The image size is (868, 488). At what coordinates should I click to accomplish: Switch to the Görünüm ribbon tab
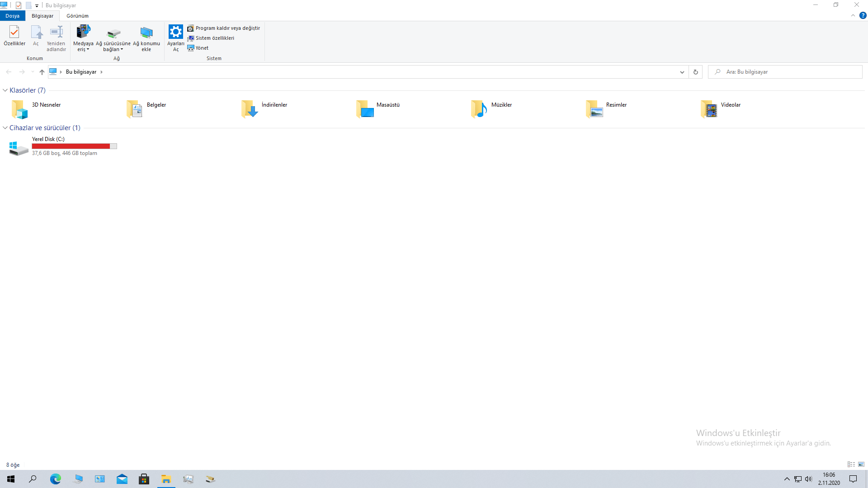tap(77, 16)
